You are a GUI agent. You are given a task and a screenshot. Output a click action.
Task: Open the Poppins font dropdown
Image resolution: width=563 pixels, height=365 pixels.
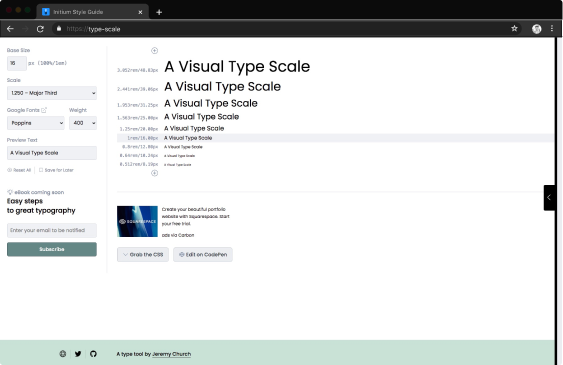pos(36,123)
